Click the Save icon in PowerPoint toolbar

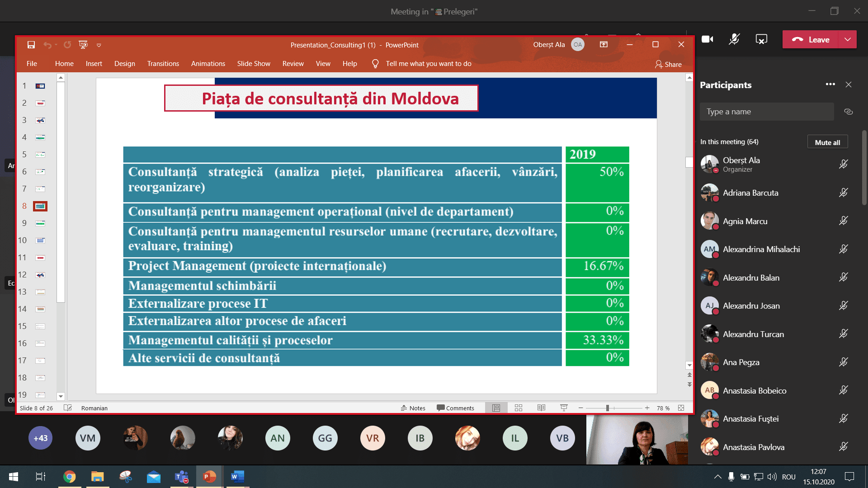pos(31,45)
